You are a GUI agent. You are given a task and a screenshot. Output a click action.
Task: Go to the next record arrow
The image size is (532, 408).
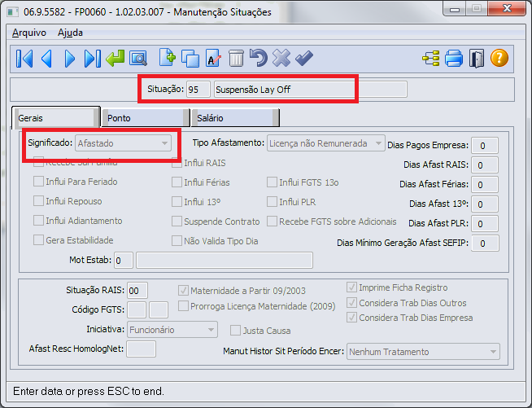(x=70, y=59)
